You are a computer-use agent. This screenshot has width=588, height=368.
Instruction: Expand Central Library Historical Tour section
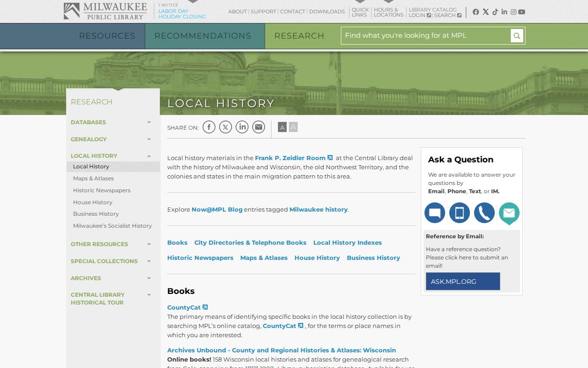click(x=149, y=295)
